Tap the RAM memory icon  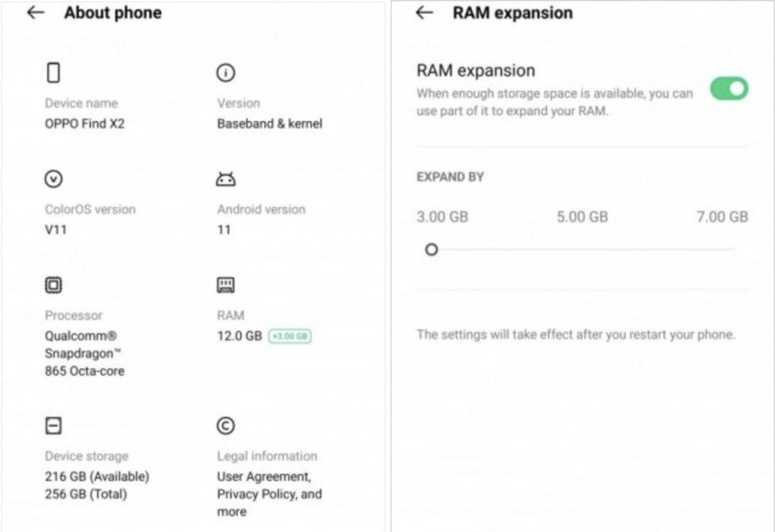coord(226,285)
